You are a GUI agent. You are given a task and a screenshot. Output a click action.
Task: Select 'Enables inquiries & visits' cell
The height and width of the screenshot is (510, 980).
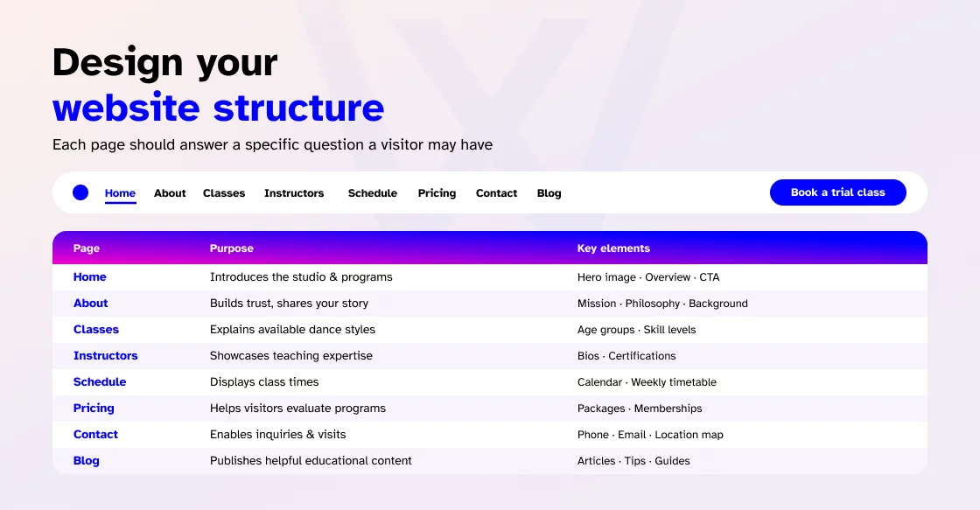coord(277,435)
